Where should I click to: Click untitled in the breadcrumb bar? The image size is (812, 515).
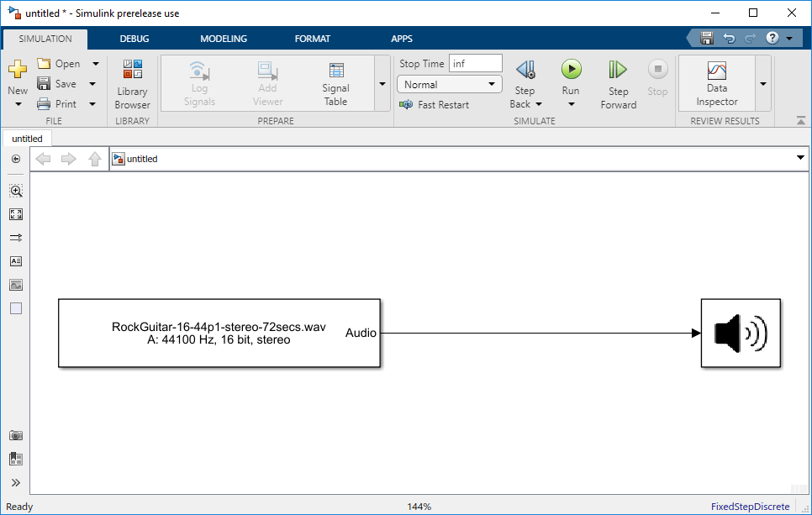point(142,159)
